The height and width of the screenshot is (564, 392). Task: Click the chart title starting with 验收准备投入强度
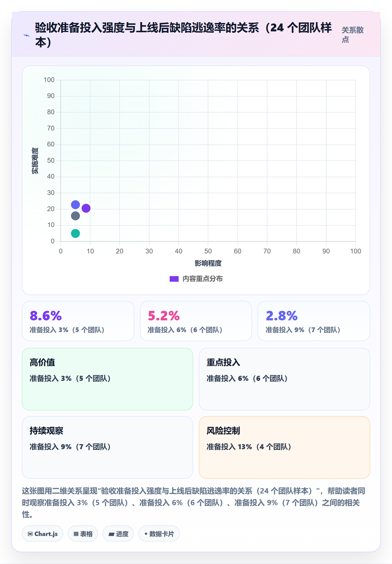183,35
